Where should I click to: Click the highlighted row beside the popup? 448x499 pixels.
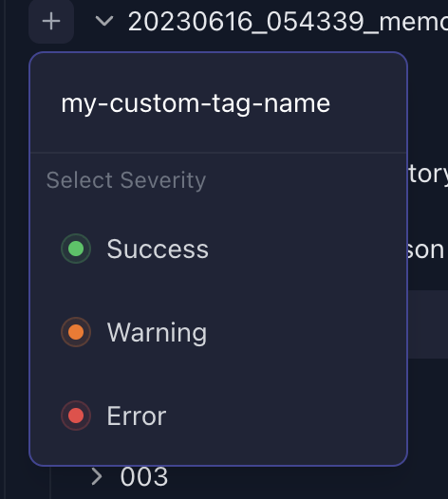(428, 323)
